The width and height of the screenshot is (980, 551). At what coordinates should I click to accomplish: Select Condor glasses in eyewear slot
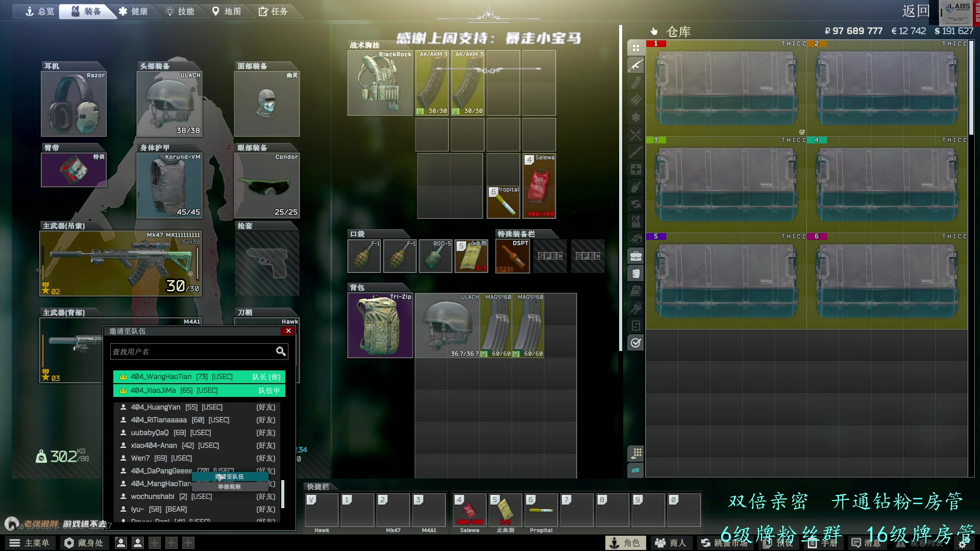(267, 185)
